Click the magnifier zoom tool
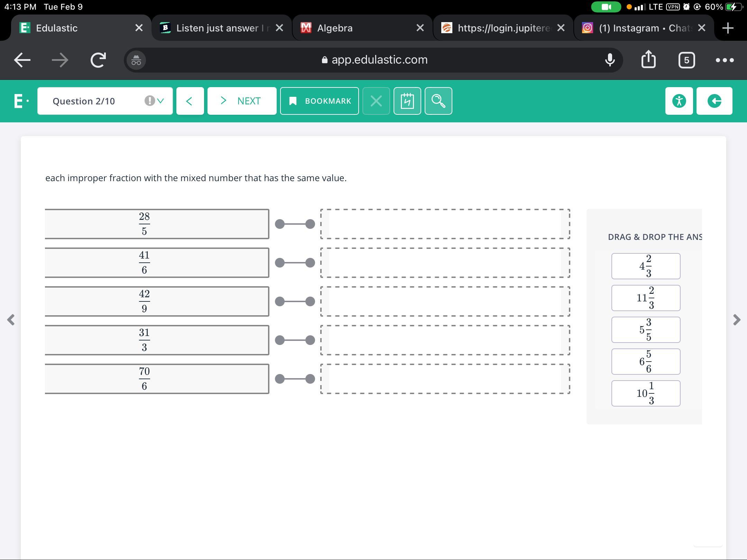 coord(438,101)
